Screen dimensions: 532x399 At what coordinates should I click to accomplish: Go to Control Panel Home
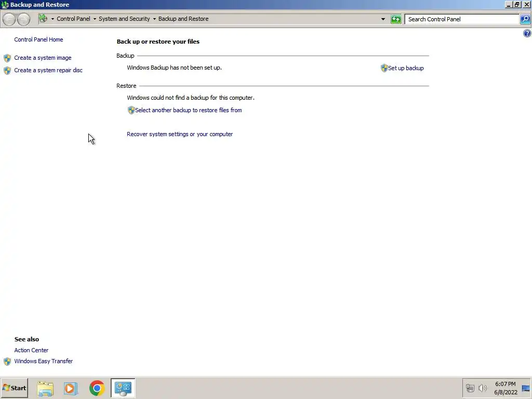[38, 39]
